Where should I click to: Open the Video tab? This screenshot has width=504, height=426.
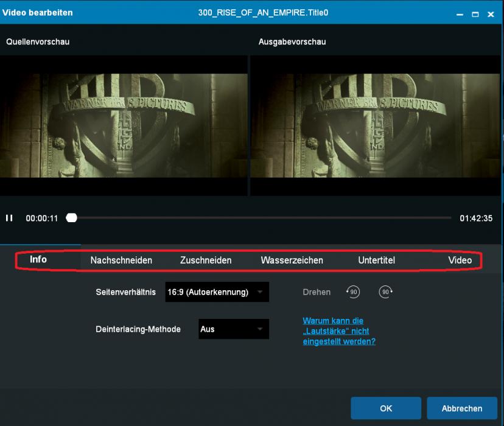[x=460, y=260]
